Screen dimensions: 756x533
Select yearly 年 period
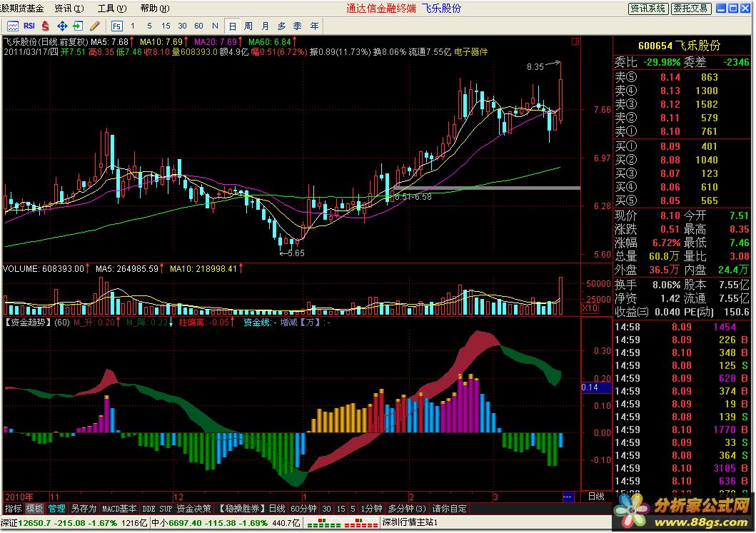[314, 26]
